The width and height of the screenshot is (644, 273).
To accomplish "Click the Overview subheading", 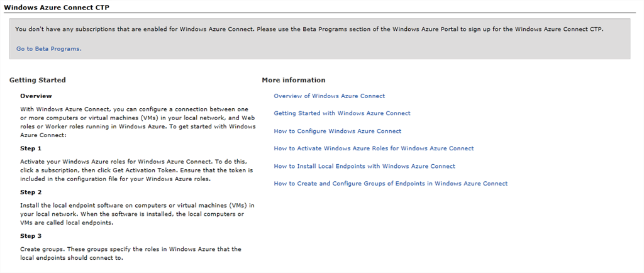I will point(36,96).
